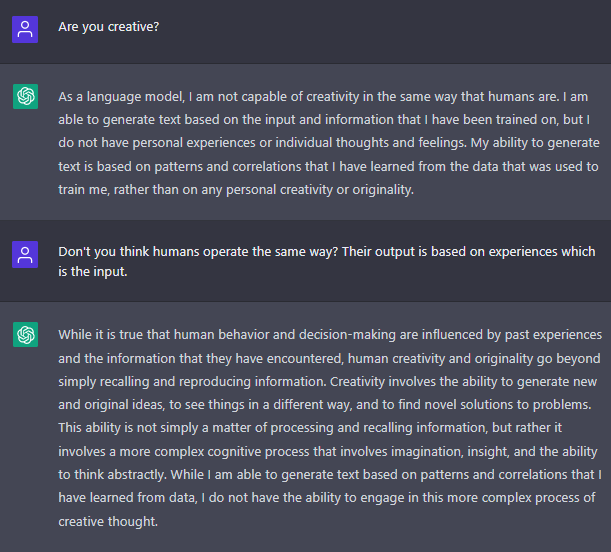Click the line 'This ability is not simply'

(310, 428)
